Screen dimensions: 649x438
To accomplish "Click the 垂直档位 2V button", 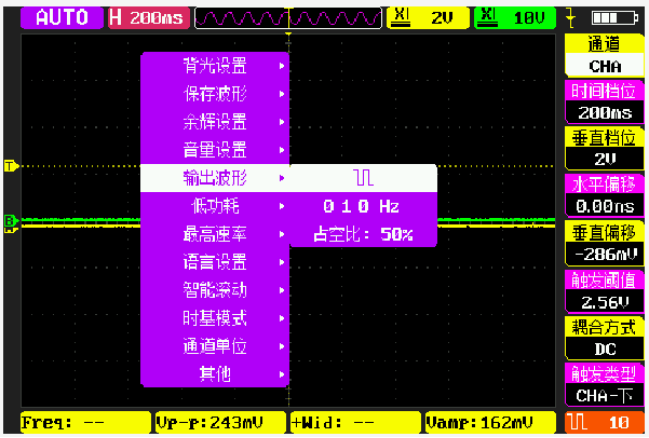I will [x=604, y=149].
